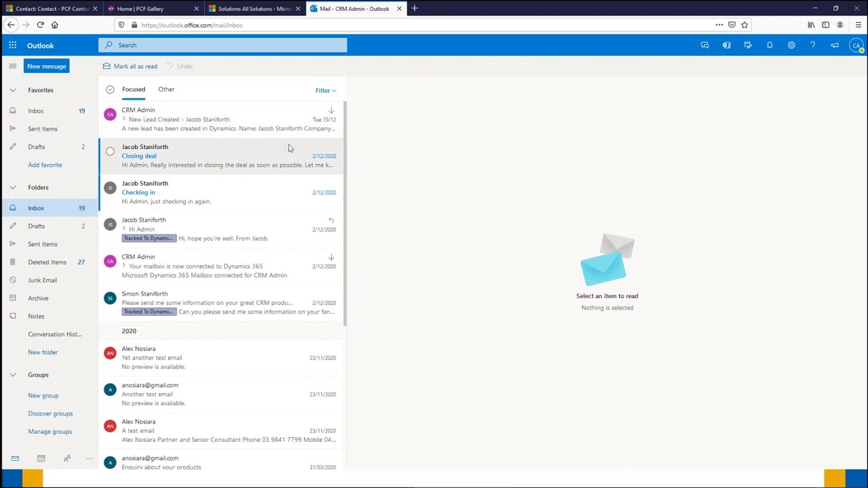Open the Filter dropdown
868x488 pixels.
[x=325, y=90]
